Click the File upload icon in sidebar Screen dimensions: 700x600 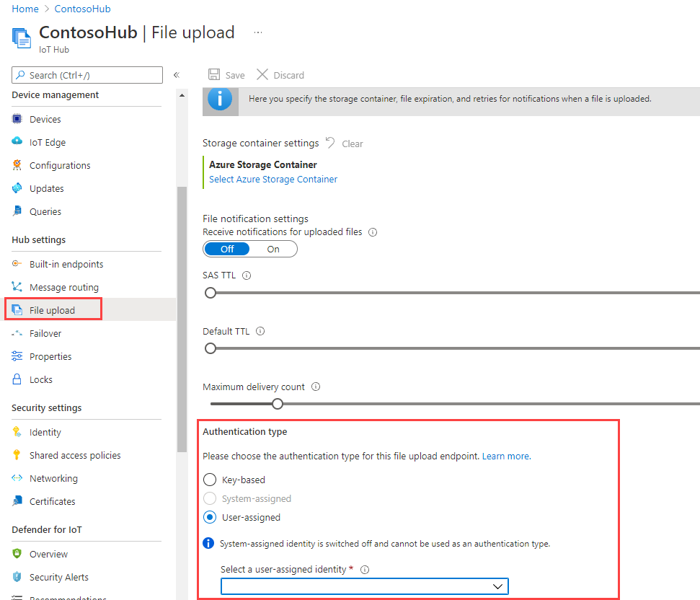(x=17, y=310)
